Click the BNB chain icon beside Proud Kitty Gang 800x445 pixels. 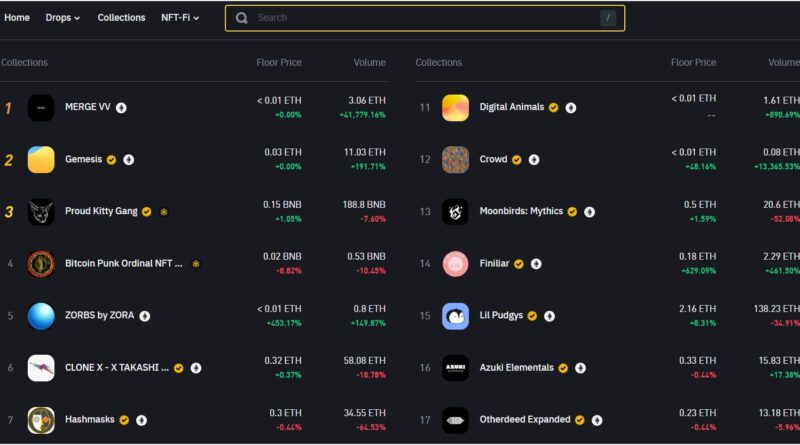pos(164,212)
